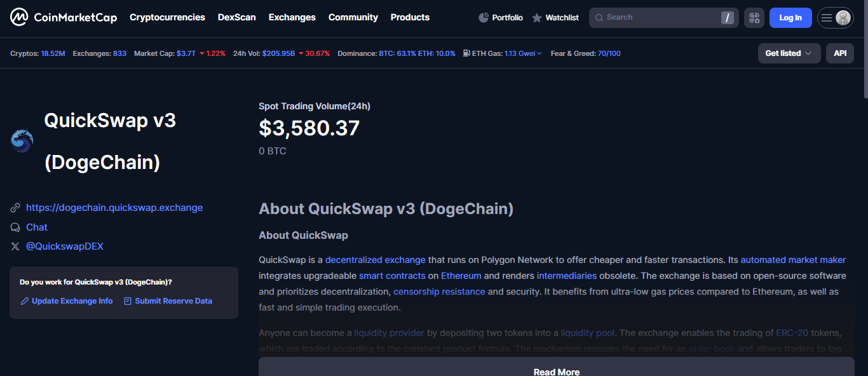868x376 pixels.
Task: Open the @QuickswapDEX link
Action: (65, 246)
